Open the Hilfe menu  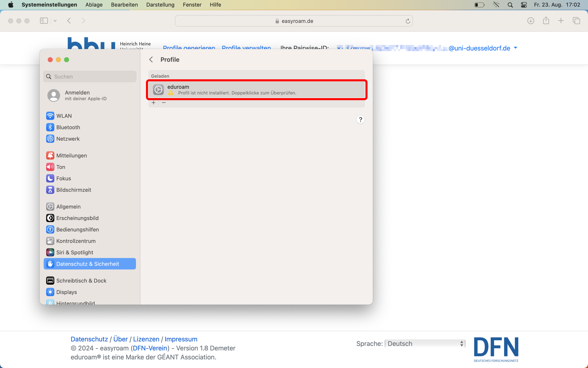click(215, 5)
